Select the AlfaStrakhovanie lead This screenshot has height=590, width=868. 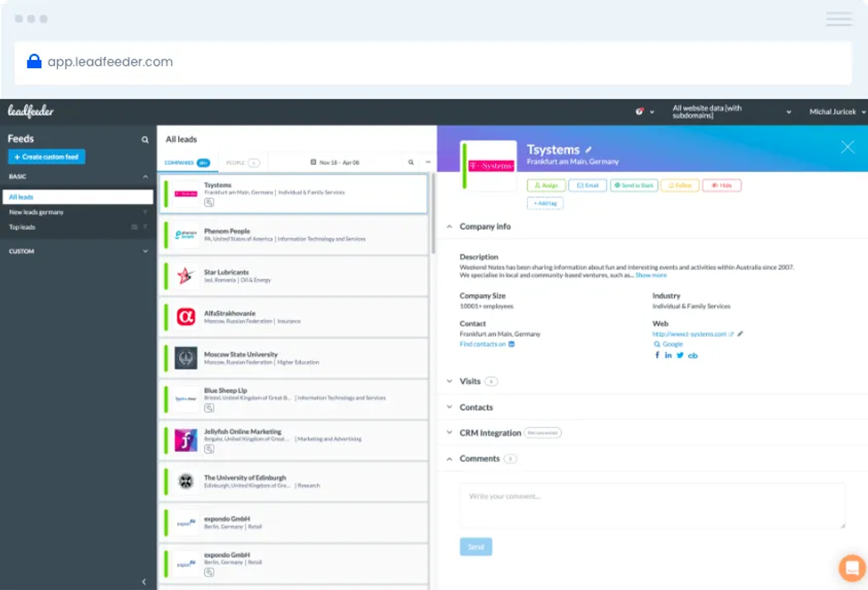point(292,317)
